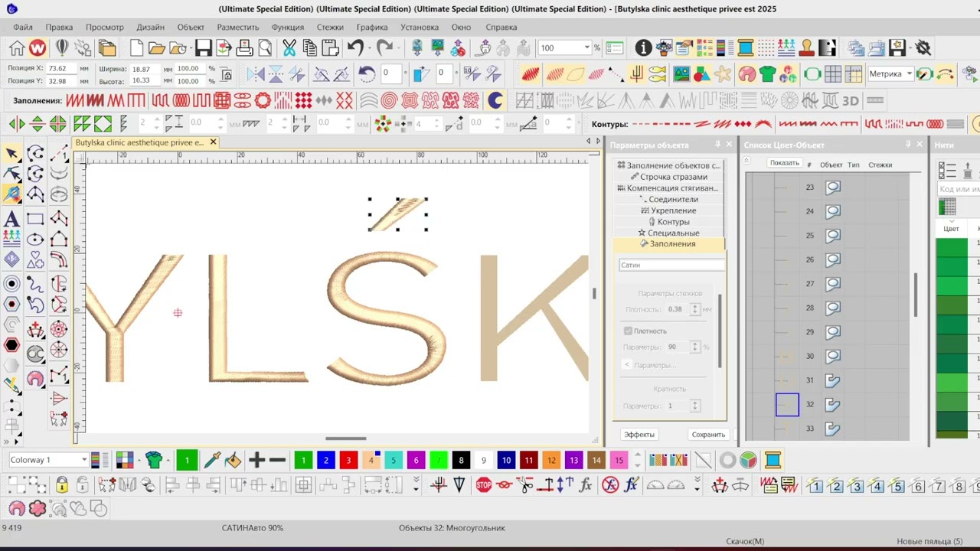The width and height of the screenshot is (980, 551).
Task: Select blue color swatch number 2
Action: (326, 460)
